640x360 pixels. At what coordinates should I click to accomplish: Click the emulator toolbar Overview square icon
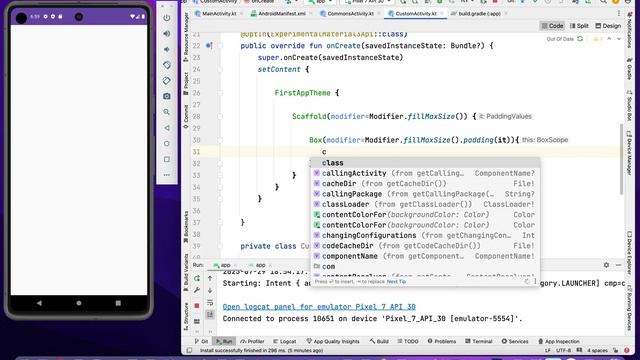coord(167,159)
